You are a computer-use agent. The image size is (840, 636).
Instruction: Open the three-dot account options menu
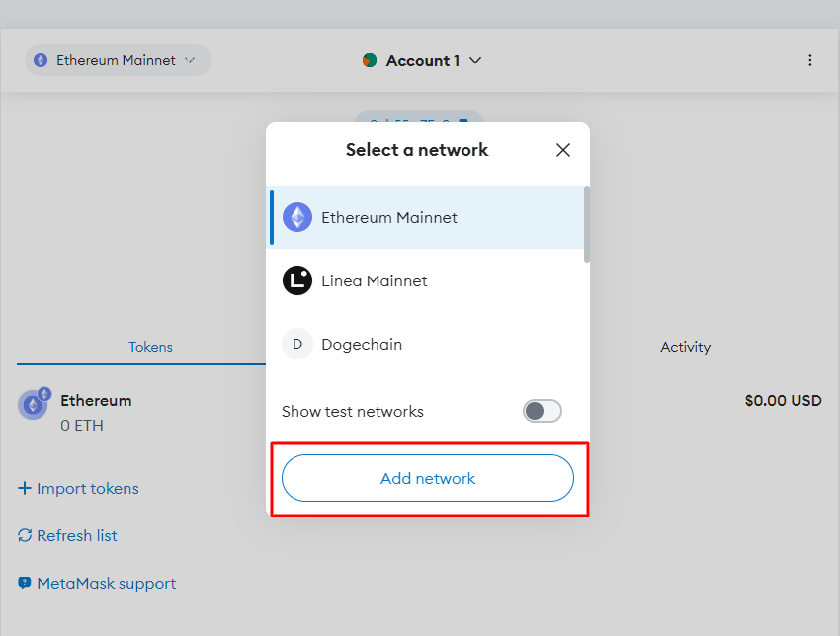[810, 60]
